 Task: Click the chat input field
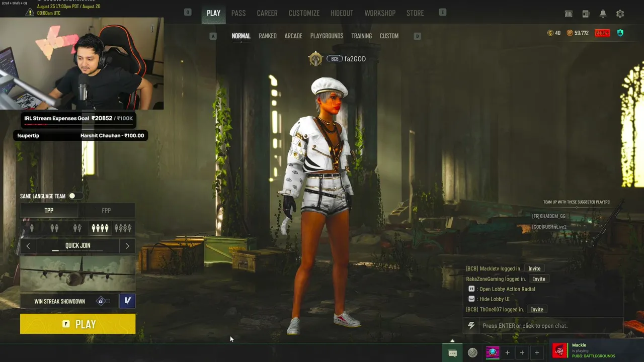551,326
